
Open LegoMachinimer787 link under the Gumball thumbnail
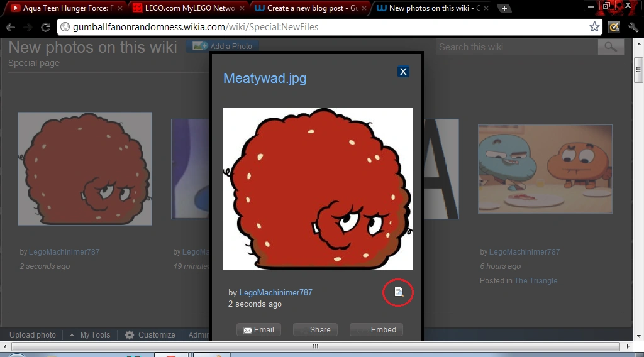[x=525, y=252]
